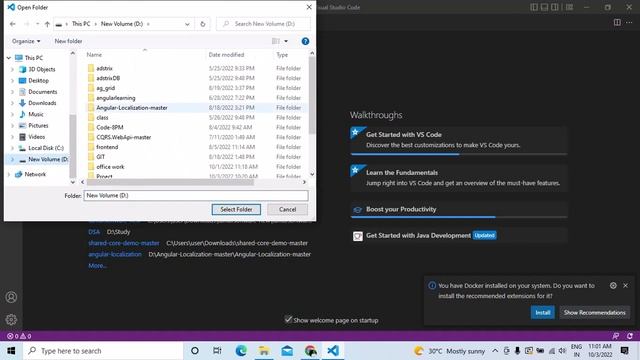Open Organize dropdown menu
Image resolution: width=640 pixels, height=360 pixels.
click(x=26, y=41)
